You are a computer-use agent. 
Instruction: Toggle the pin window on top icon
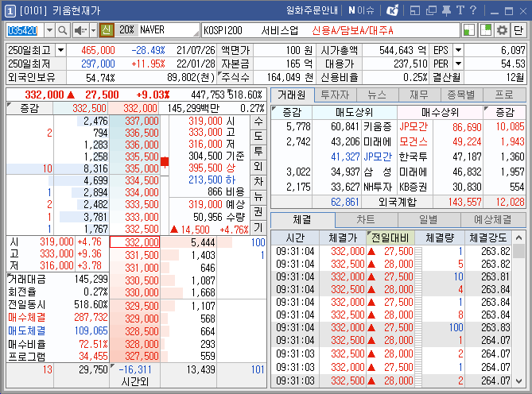(x=446, y=10)
